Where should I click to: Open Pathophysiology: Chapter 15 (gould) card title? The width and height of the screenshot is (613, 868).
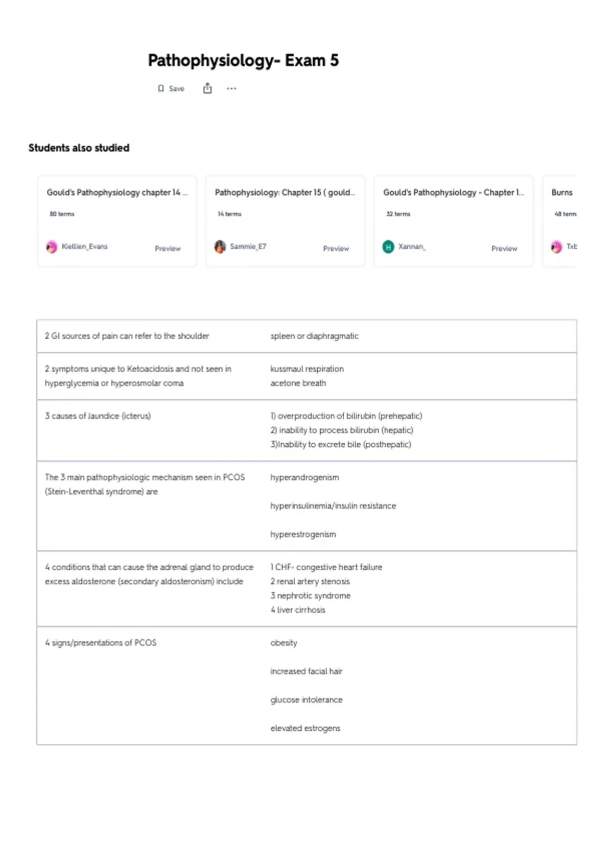tap(285, 192)
